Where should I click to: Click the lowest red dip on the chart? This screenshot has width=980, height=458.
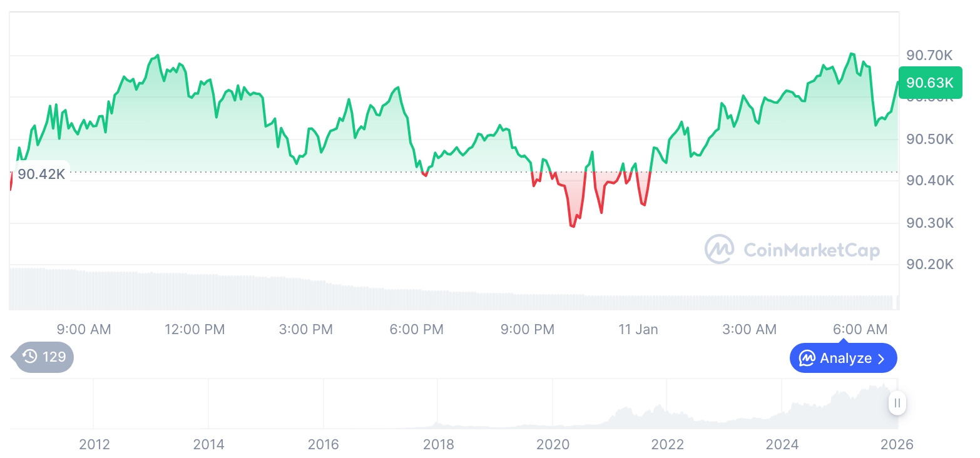573,226
